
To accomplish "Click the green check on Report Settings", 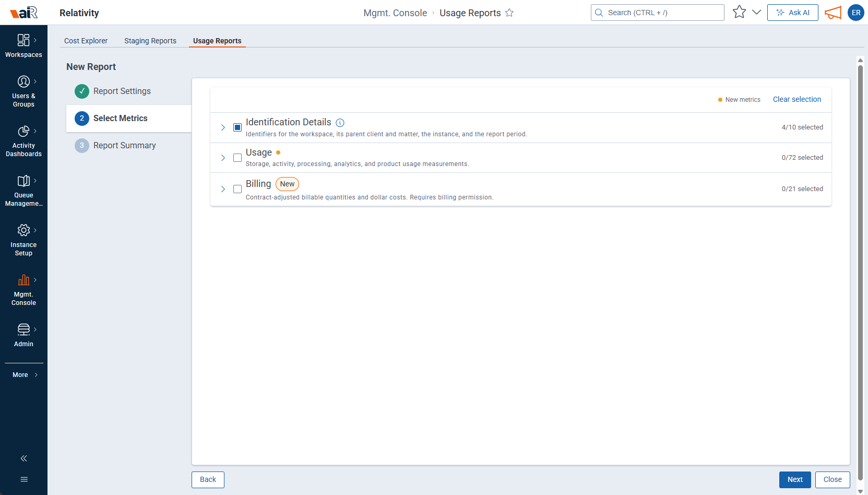I will 82,91.
